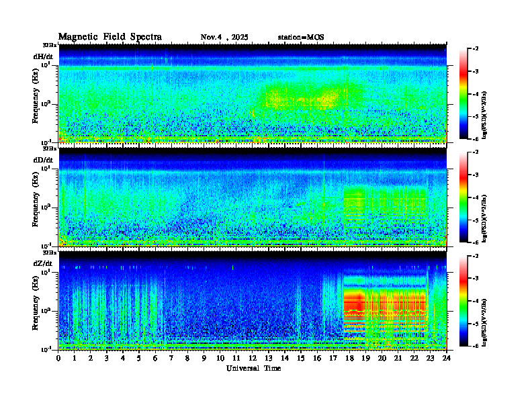The width and height of the screenshot is (532, 411).
Task: Click hour label 14 on time axis
Action: click(285, 358)
